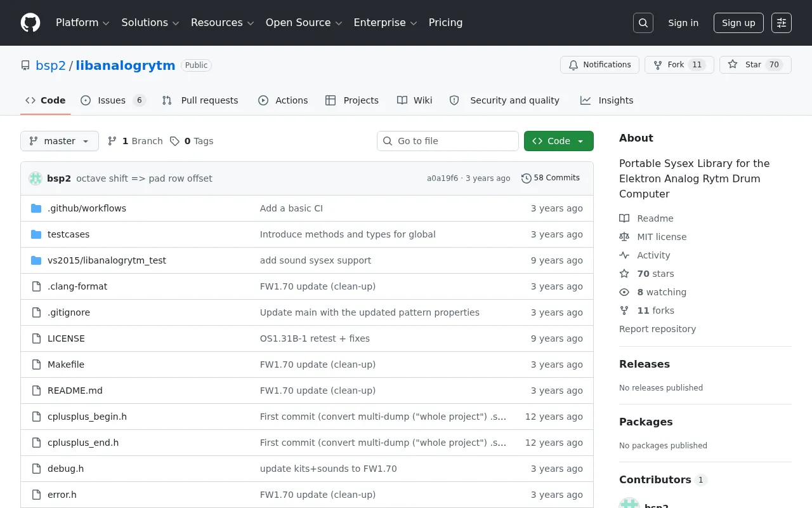Open appearance settings icon in the header
Viewport: 812px width, 508px height.
782,23
